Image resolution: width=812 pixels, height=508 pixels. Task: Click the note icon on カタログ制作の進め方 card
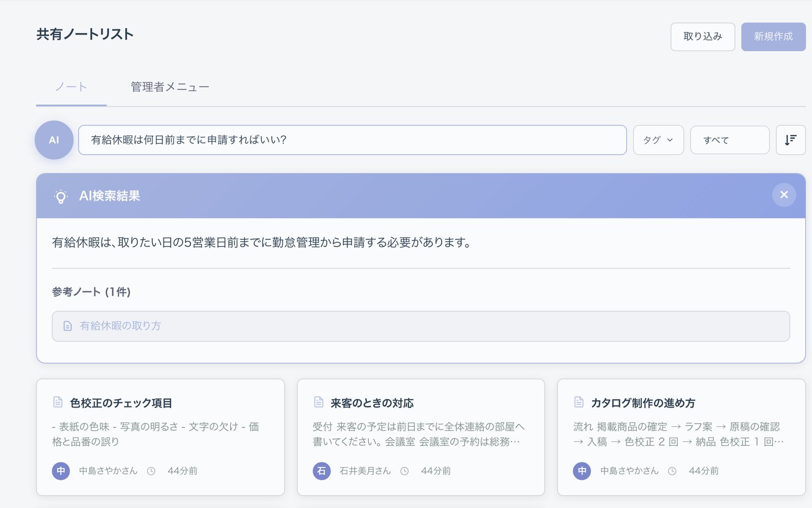[x=579, y=402]
